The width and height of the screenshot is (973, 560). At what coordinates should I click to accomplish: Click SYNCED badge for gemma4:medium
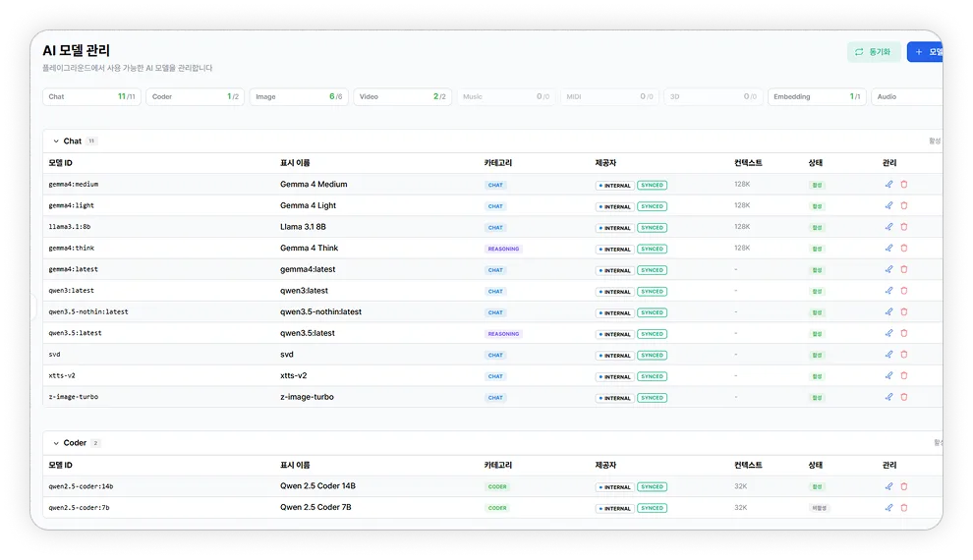tap(652, 185)
